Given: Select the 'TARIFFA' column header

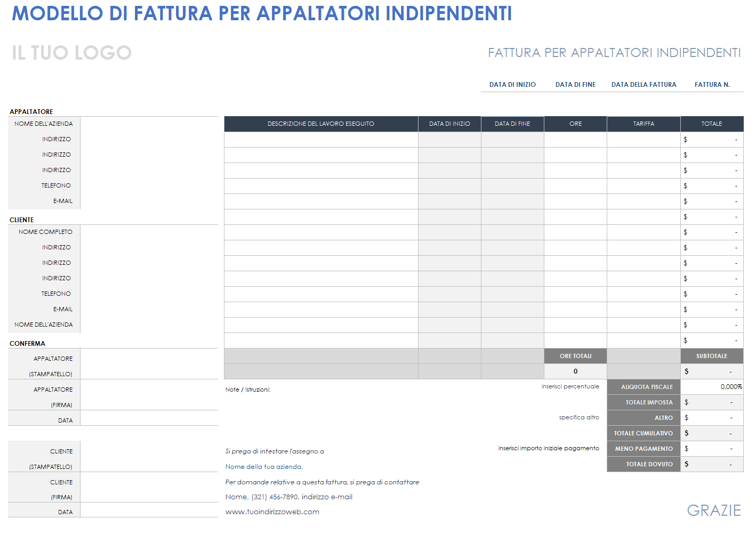Looking at the screenshot, I should pyautogui.click(x=644, y=124).
